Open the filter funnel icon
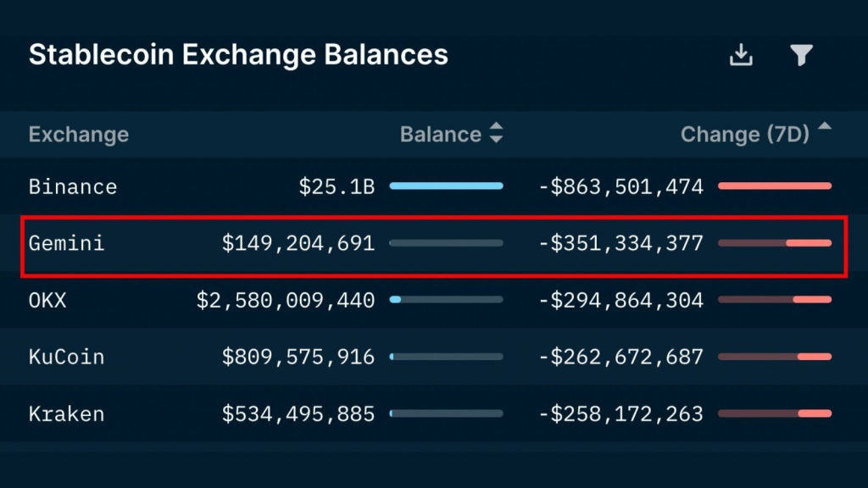Screen dimensions: 868x488 click(x=801, y=55)
